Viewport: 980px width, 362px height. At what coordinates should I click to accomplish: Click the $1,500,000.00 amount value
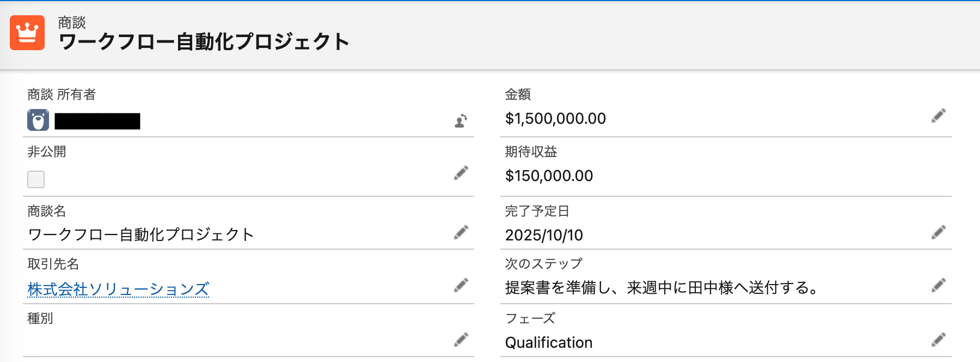point(555,119)
